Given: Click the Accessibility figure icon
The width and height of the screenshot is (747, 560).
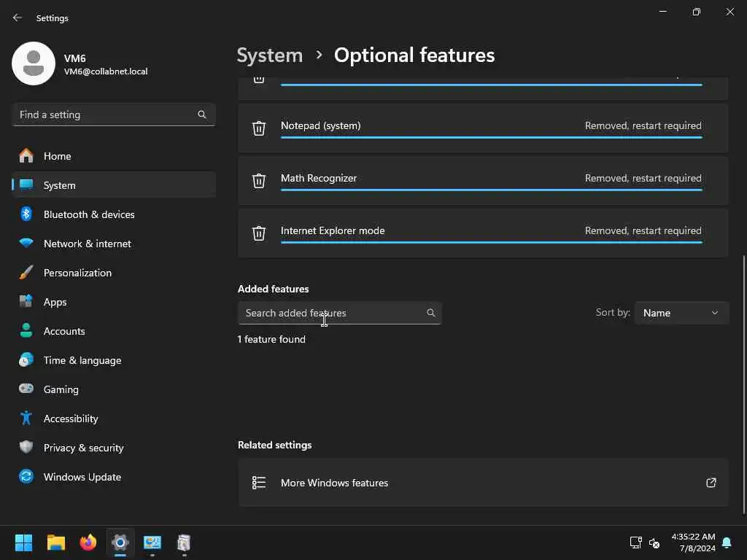Looking at the screenshot, I should pos(26,418).
